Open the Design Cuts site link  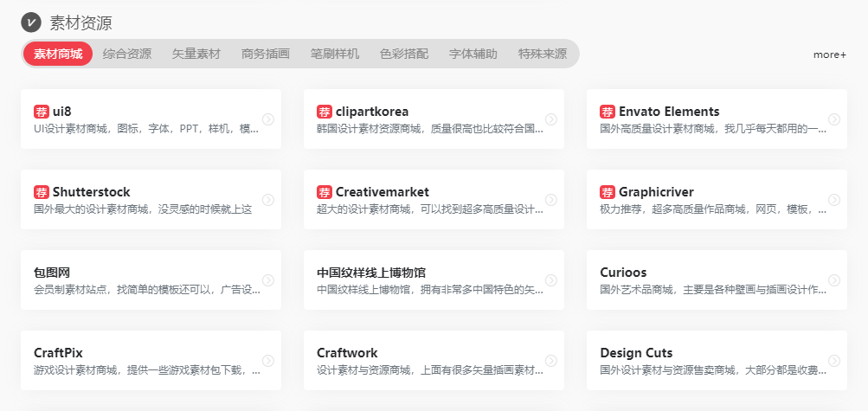(x=636, y=353)
